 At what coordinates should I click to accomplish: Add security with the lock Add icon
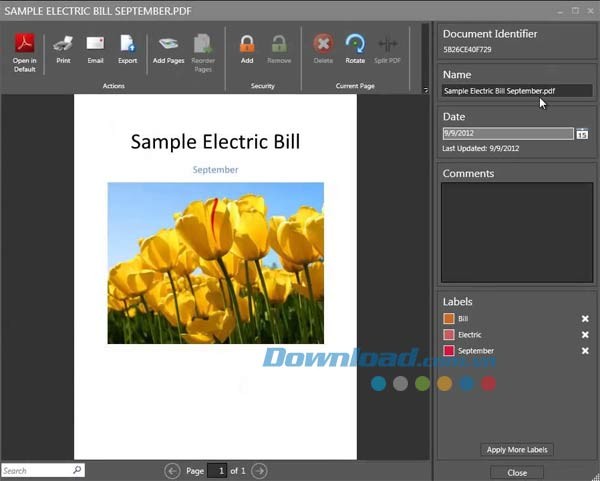click(247, 44)
